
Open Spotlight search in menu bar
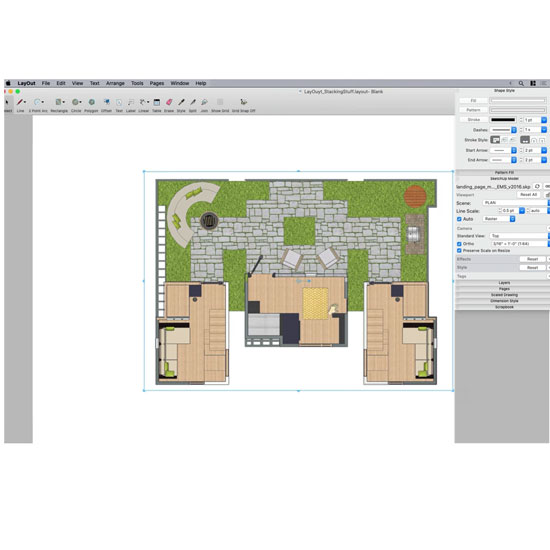(x=521, y=83)
